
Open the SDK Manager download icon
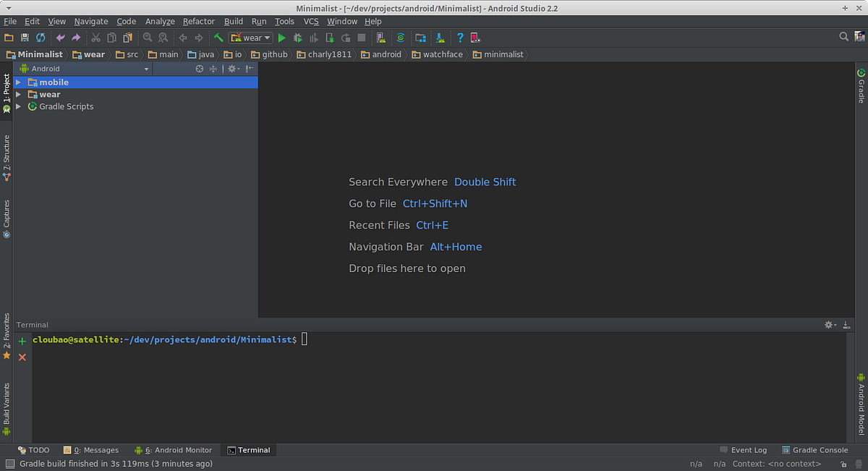[x=440, y=38]
